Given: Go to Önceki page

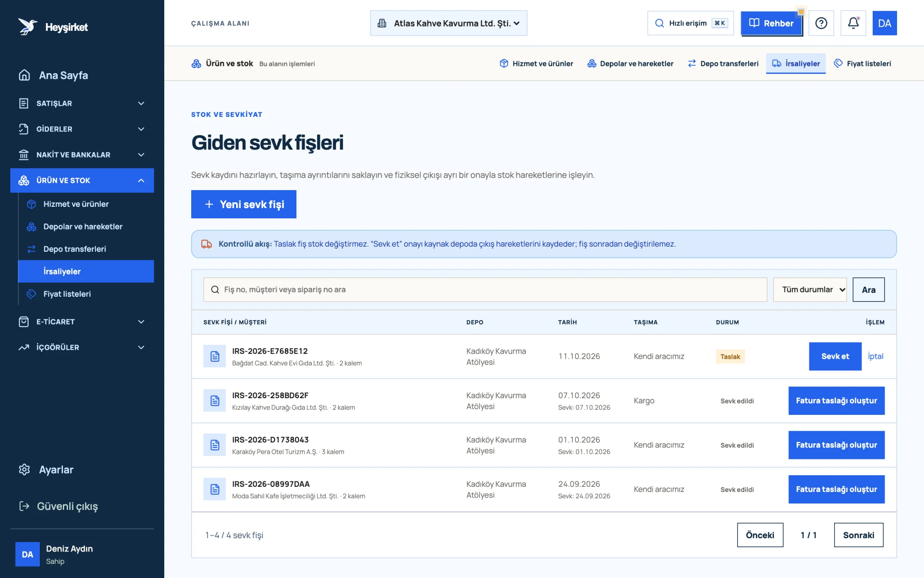Looking at the screenshot, I should [x=760, y=535].
